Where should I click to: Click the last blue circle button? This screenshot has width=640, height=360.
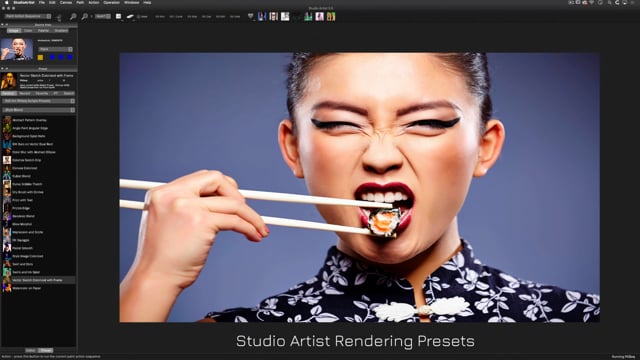point(70,58)
